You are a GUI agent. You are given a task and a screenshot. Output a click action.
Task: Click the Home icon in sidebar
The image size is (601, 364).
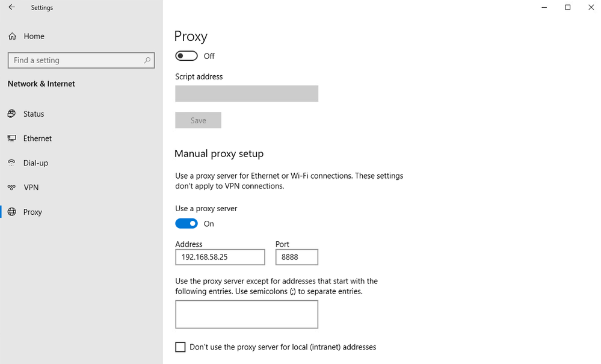pyautogui.click(x=12, y=36)
